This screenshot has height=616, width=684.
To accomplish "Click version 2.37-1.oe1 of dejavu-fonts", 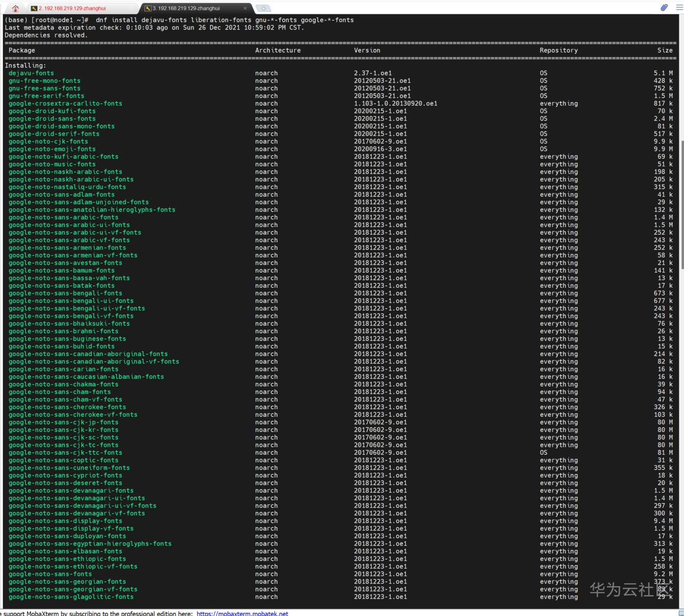I will [x=373, y=73].
